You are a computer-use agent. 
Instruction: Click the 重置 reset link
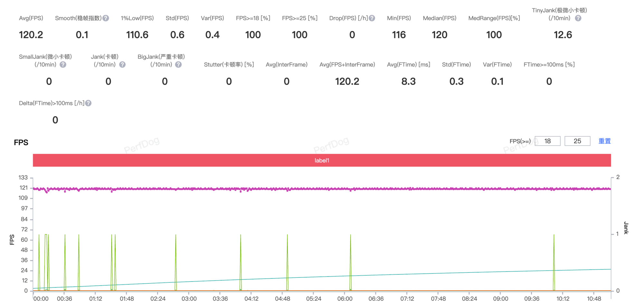pos(604,141)
